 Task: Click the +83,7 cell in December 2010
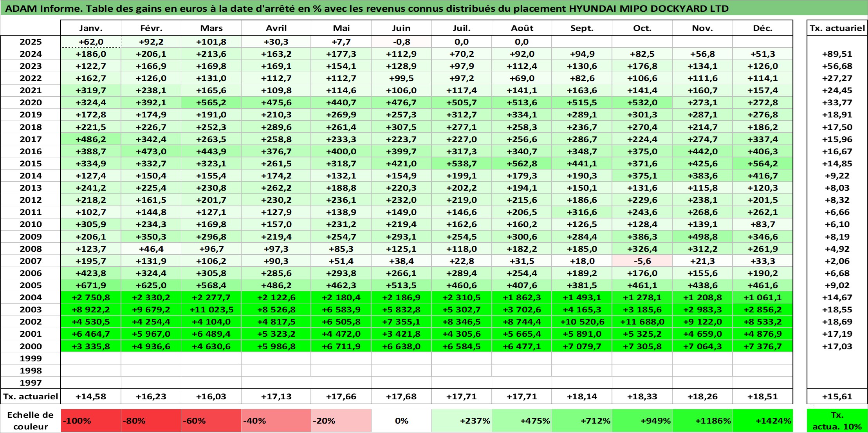[x=763, y=224]
